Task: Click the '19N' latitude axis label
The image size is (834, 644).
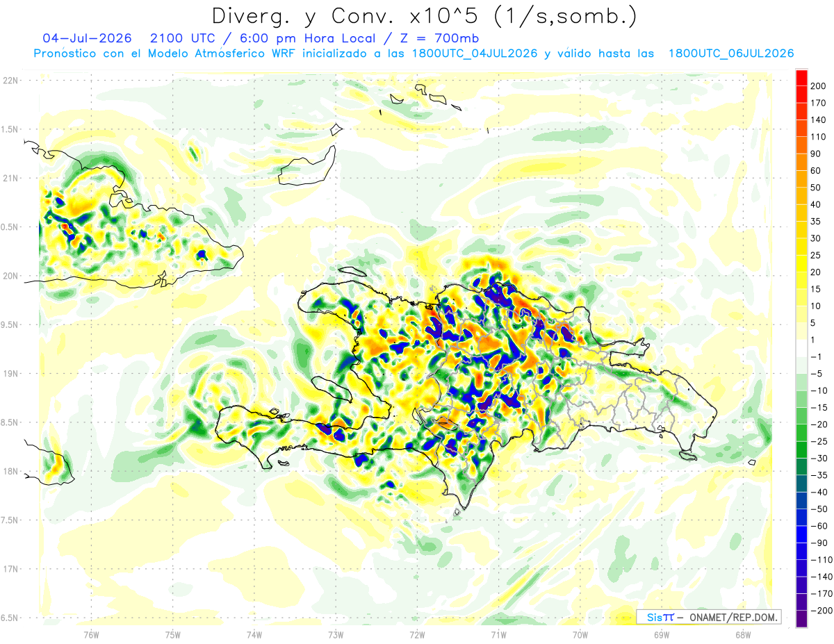Action: (10, 373)
